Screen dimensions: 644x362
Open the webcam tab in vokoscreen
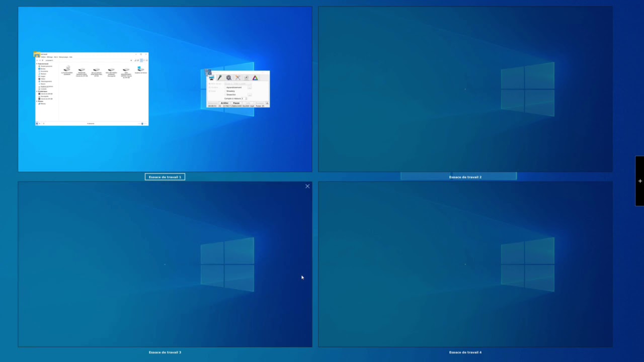tap(246, 78)
